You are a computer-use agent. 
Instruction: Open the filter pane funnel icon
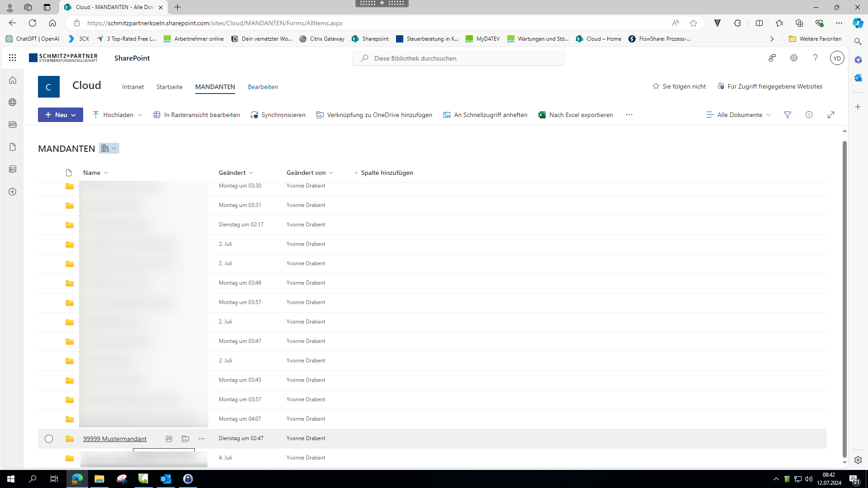(x=788, y=115)
